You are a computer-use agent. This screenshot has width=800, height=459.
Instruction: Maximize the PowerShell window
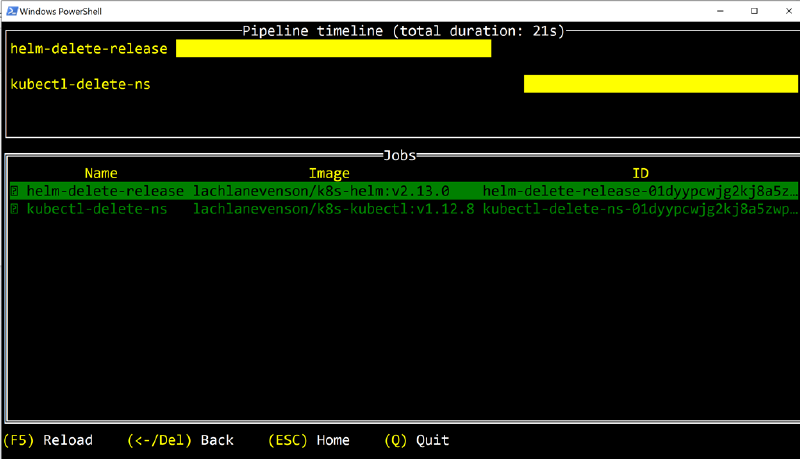[754, 11]
